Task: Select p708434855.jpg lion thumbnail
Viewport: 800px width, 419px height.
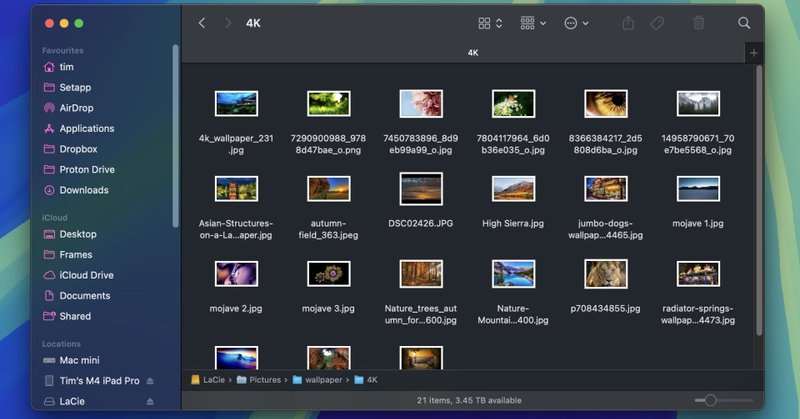Action: [x=606, y=274]
